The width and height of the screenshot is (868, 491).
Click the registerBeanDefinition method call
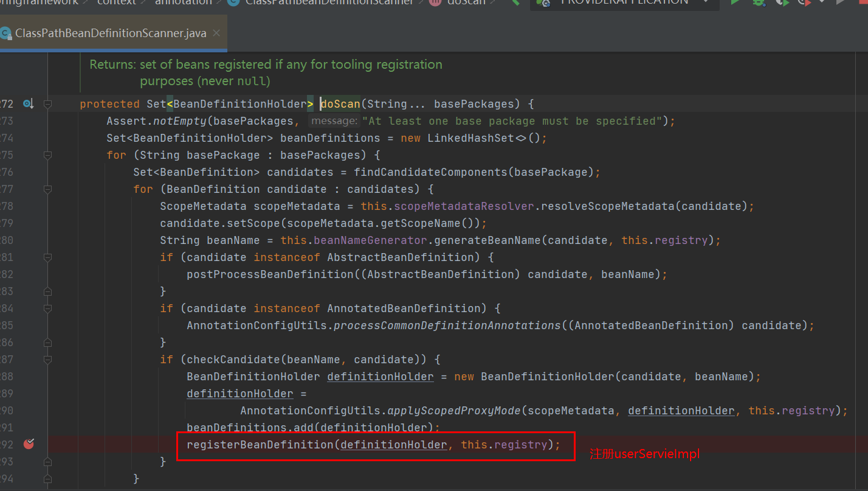tap(260, 445)
